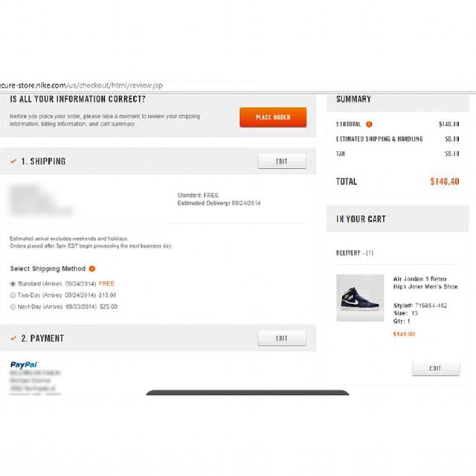The image size is (476, 476).
Task: Click the browser address bar URL
Action: point(81,86)
